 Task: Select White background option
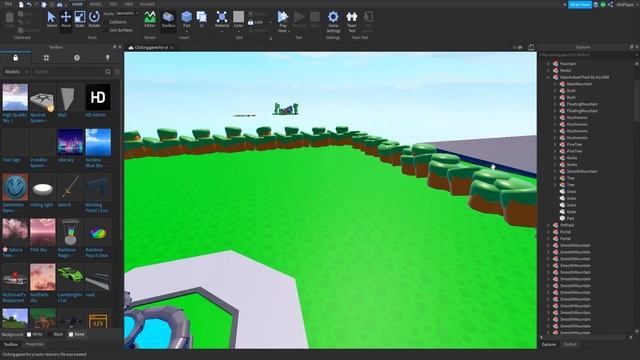coord(35,334)
